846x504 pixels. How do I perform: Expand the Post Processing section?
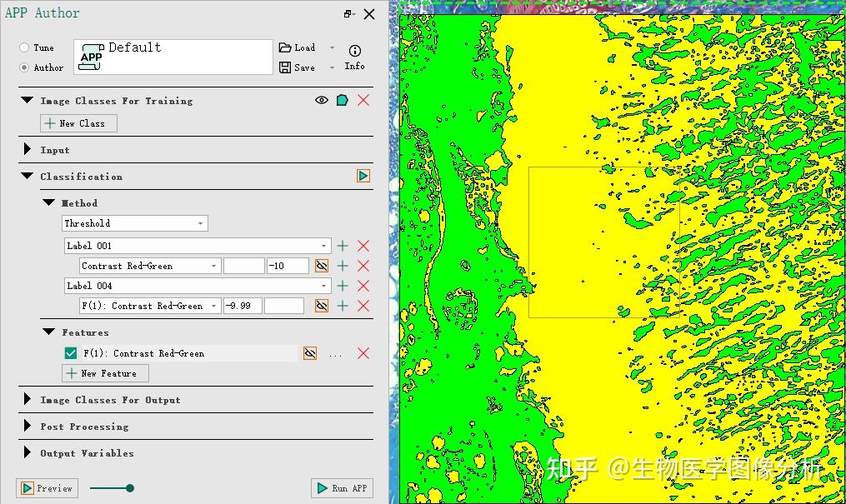click(x=28, y=427)
